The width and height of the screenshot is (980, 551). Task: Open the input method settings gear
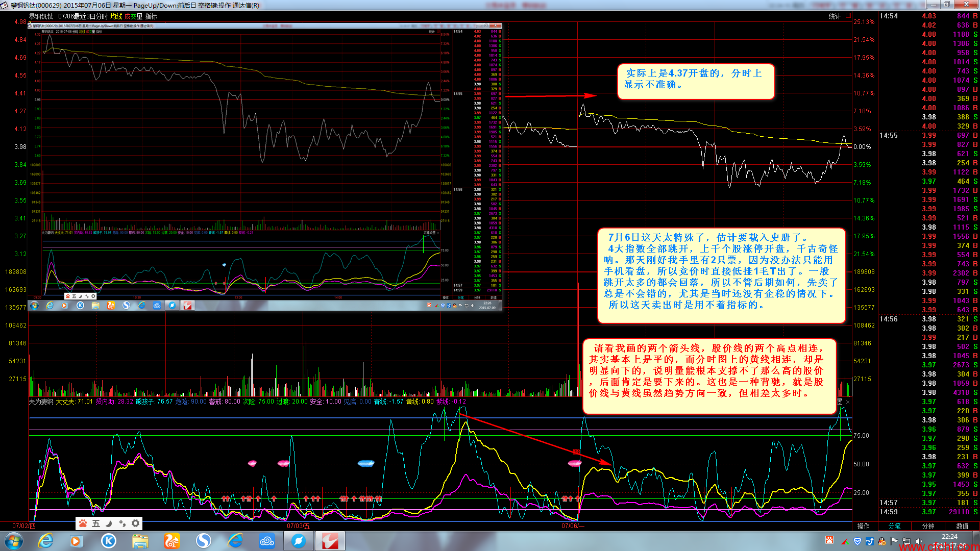135,523
